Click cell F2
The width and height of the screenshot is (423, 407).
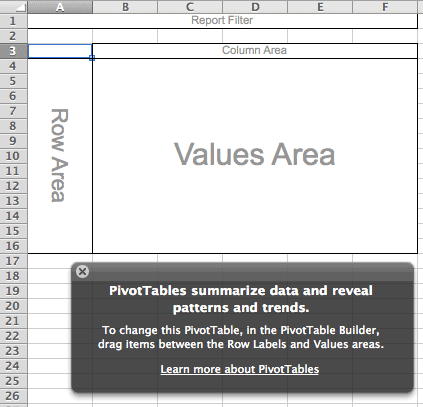click(x=385, y=36)
